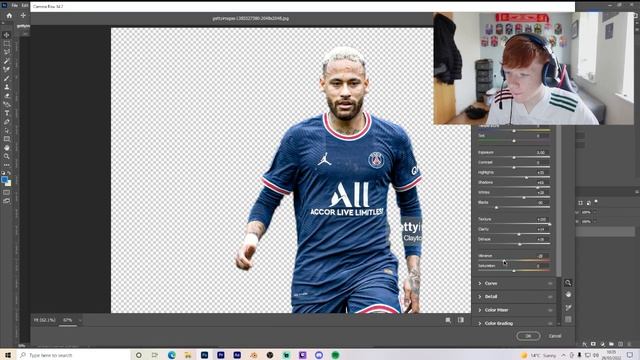This screenshot has height=360, width=640.
Task: Select the Path Selection tool
Action: (x=7, y=130)
